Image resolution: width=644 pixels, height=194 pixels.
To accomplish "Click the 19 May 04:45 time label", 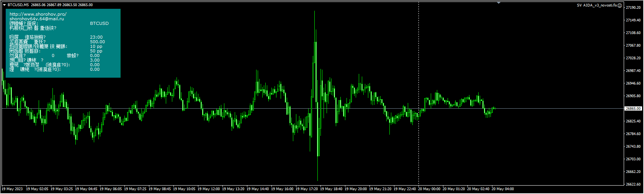I will [x=86, y=189].
